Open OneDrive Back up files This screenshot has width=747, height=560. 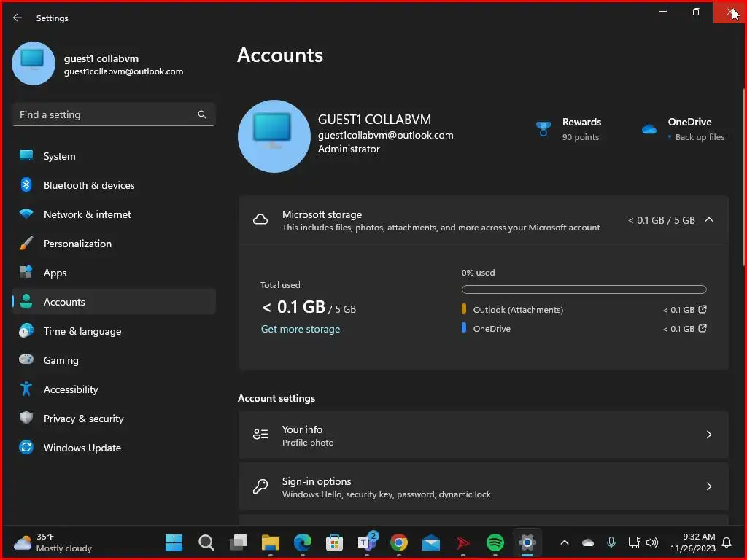point(683,129)
